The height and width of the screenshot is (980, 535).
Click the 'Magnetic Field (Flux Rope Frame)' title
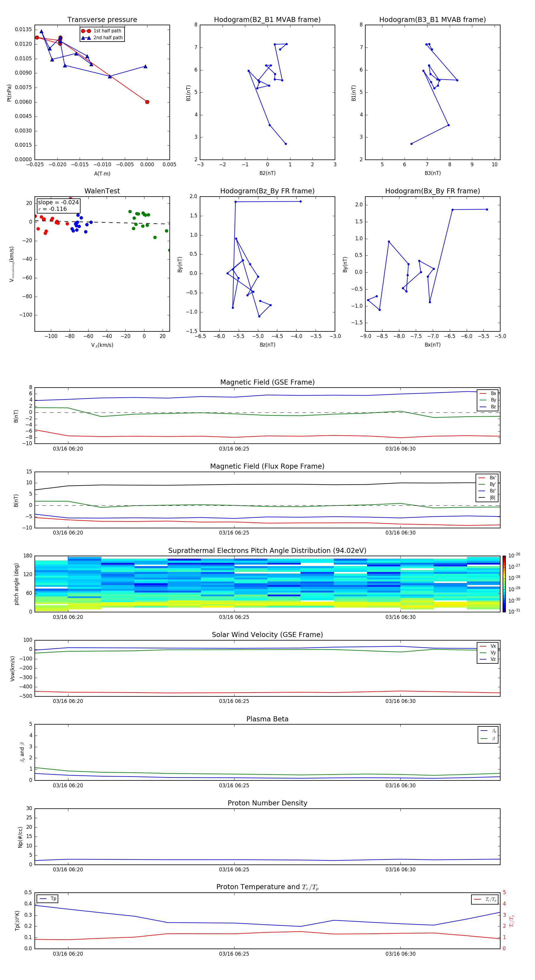267,467
